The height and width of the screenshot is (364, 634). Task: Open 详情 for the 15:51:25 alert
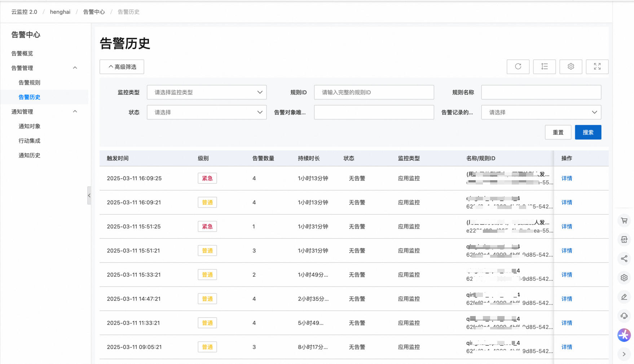(567, 227)
